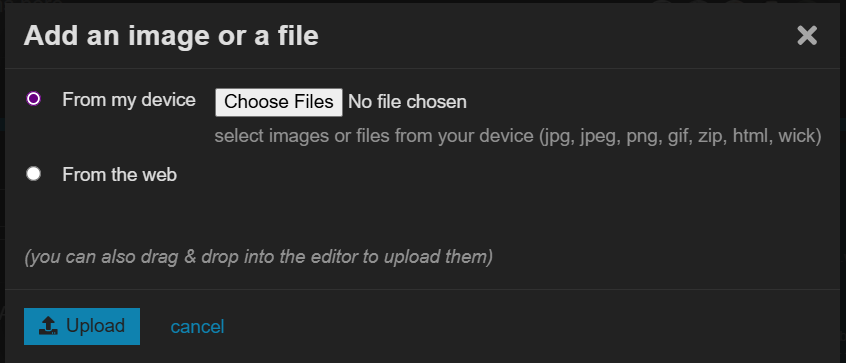Click the select images or files phrase
Viewport: 846px width, 363px height.
coord(302,136)
